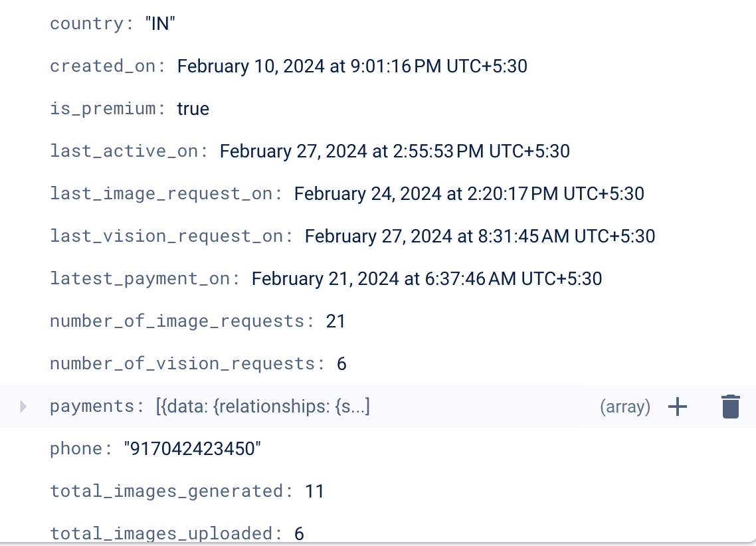Add item to payments array with plus icon
756x546 pixels.
tap(677, 407)
